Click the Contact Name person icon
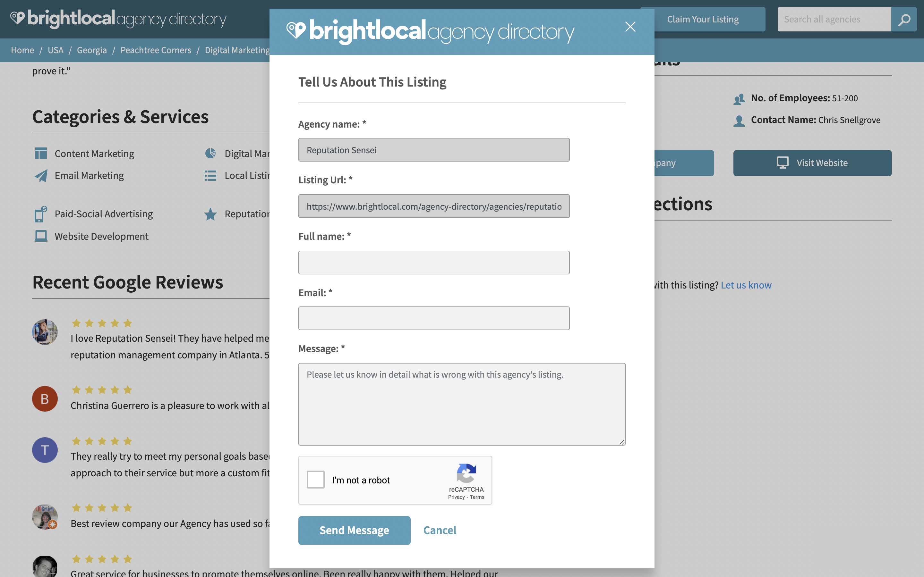Screen dimensions: 924x577 tap(739, 121)
